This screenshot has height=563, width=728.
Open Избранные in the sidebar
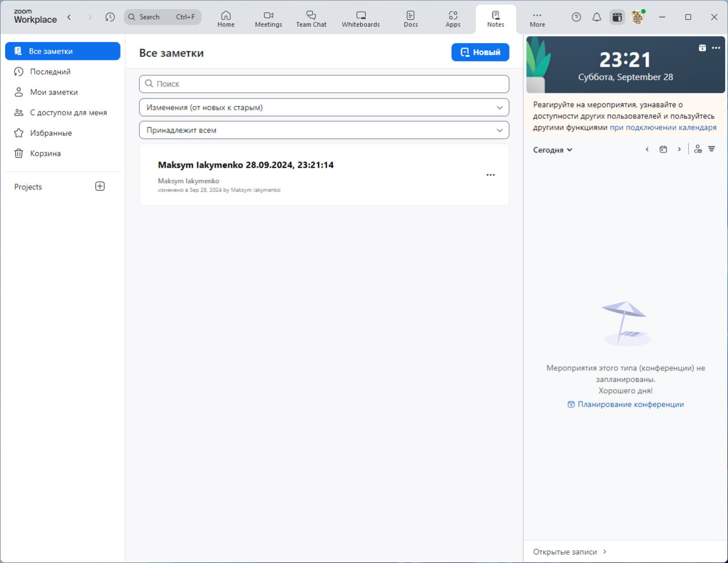(63, 133)
